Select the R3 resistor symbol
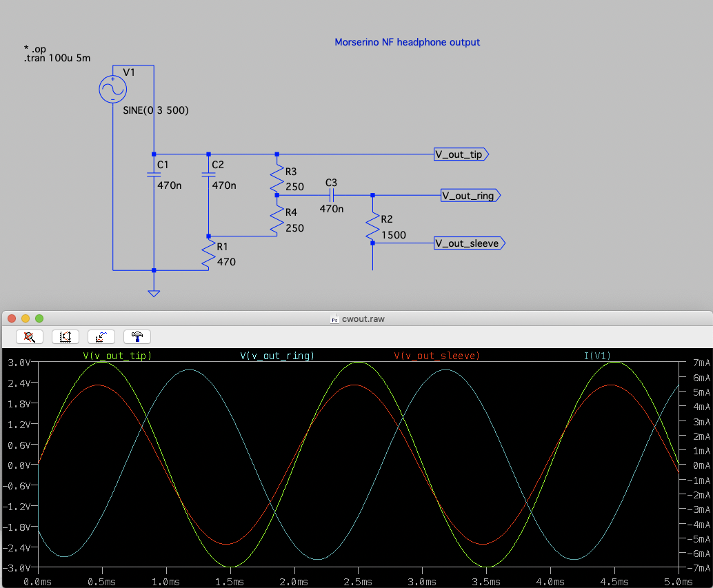Screen dimensions: 713x588 click(x=277, y=179)
